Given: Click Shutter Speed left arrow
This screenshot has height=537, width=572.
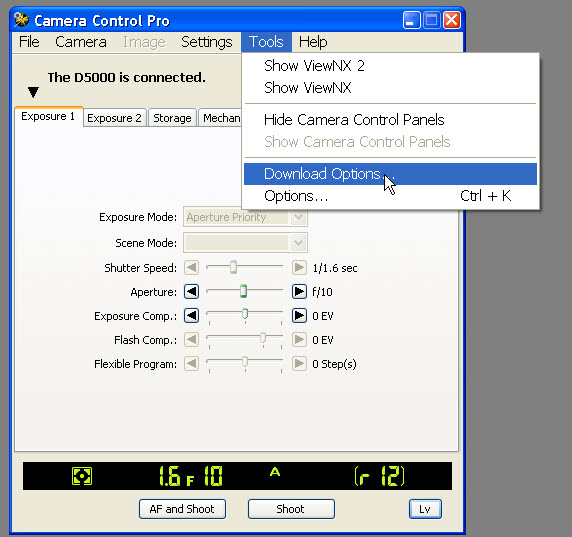Looking at the screenshot, I should point(191,267).
